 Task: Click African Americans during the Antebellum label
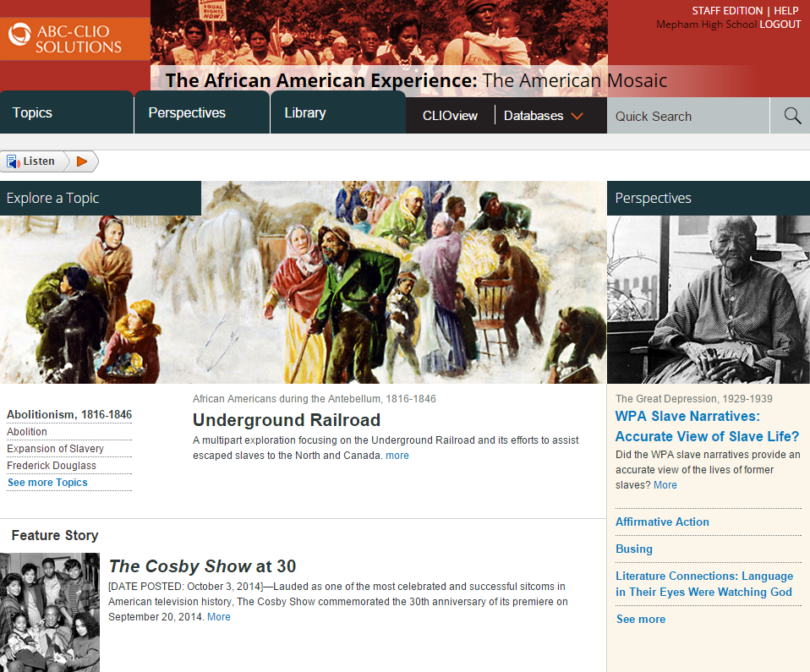(x=314, y=399)
